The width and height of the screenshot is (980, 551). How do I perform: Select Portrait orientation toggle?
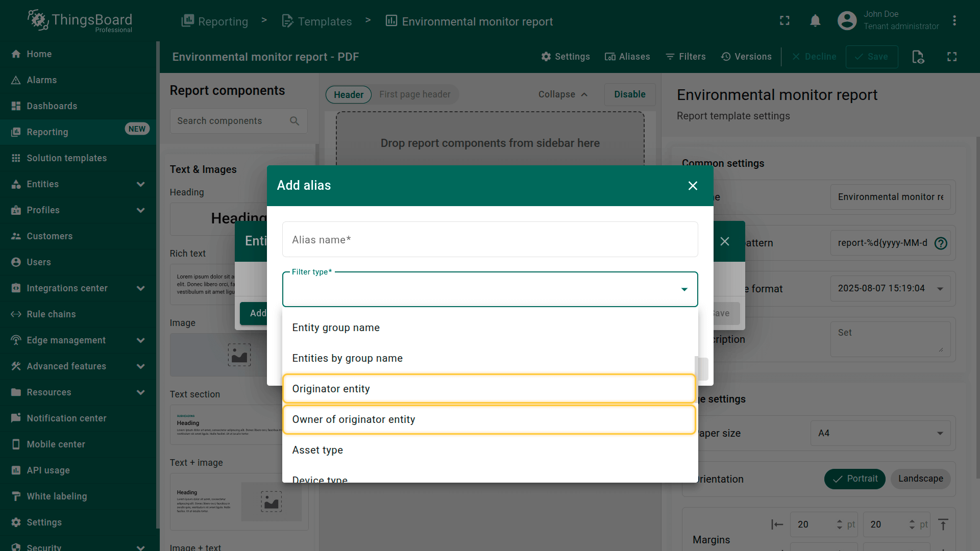pyautogui.click(x=854, y=479)
